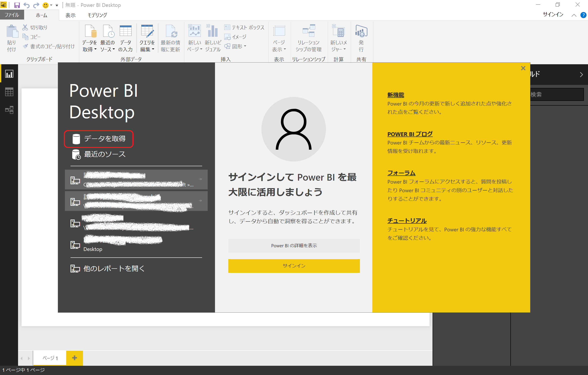The width and height of the screenshot is (588, 375).
Task: Open the first recent report ending in 'ft »...'
Action: point(136,180)
